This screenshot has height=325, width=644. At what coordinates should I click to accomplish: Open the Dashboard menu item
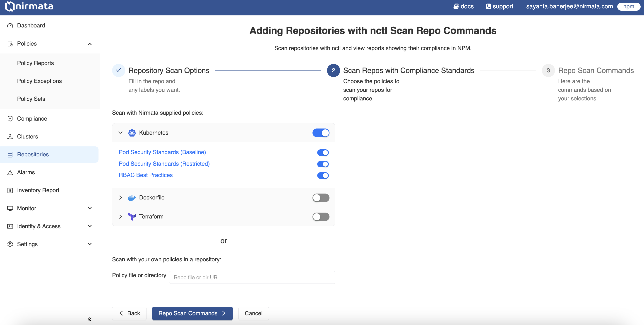[31, 26]
